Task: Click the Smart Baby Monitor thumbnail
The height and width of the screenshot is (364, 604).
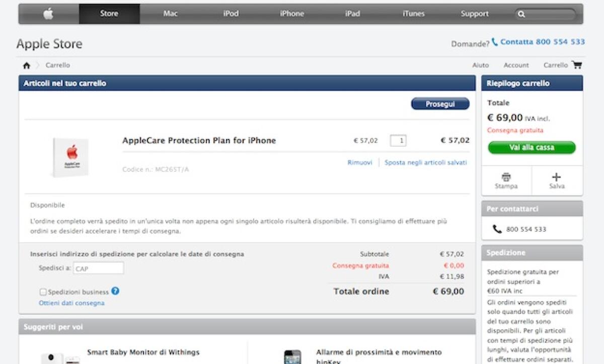Action: click(60, 358)
